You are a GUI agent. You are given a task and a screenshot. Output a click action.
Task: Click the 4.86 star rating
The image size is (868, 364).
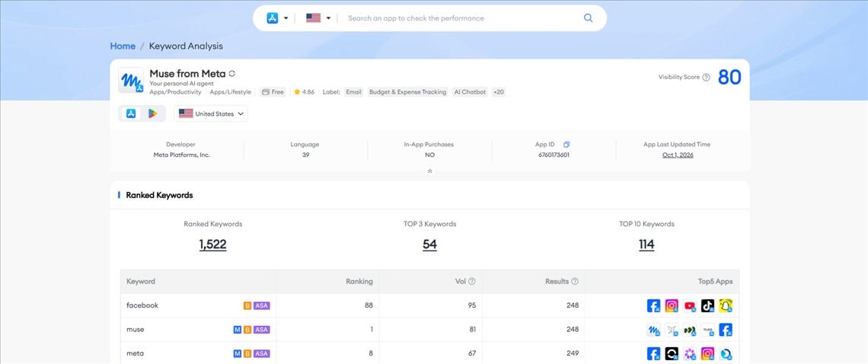point(305,92)
